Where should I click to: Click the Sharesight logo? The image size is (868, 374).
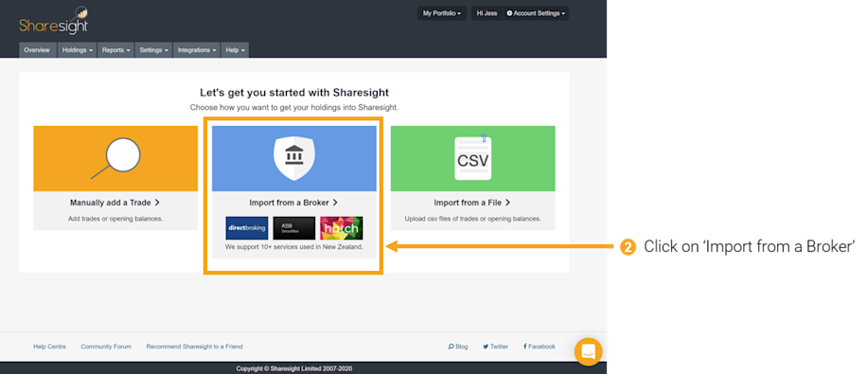coord(54,21)
